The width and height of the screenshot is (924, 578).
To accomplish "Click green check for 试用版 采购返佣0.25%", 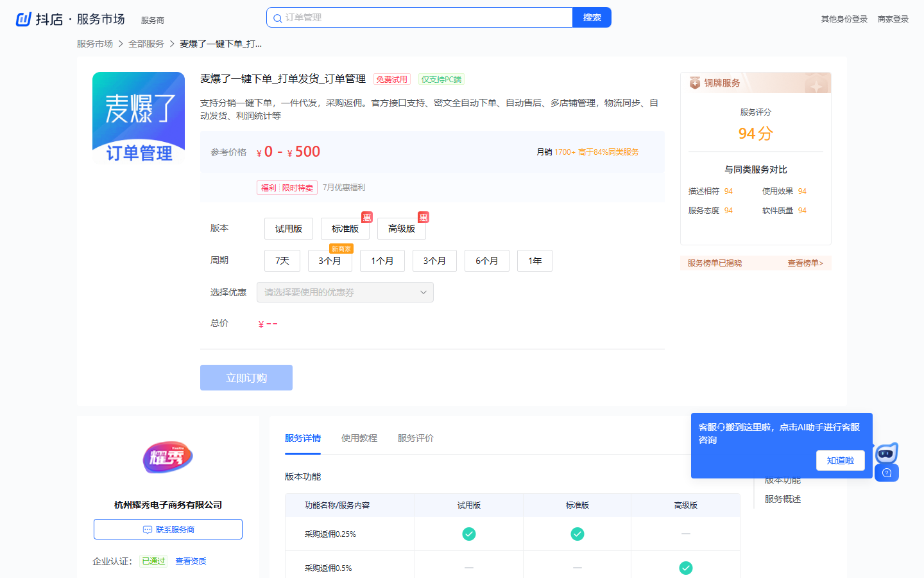I will click(469, 534).
